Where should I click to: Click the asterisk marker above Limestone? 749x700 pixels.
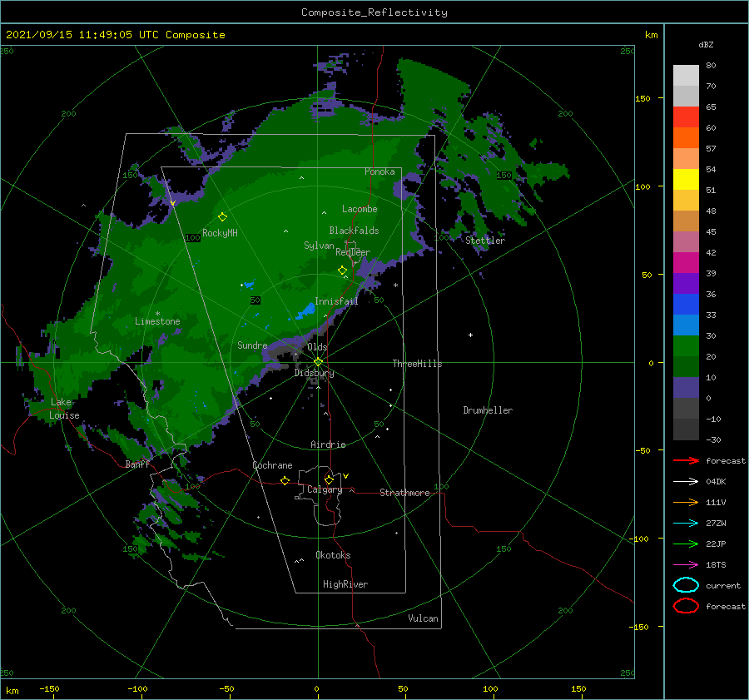pyautogui.click(x=157, y=314)
